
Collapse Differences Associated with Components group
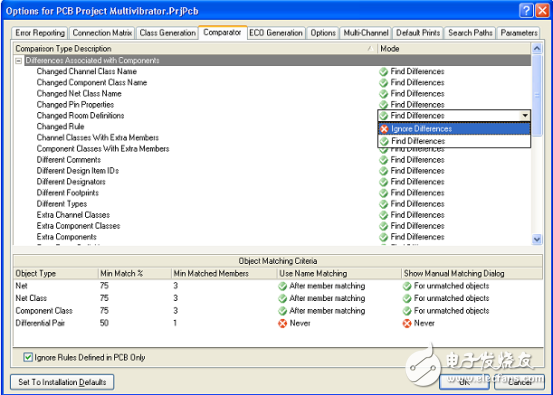click(x=19, y=61)
